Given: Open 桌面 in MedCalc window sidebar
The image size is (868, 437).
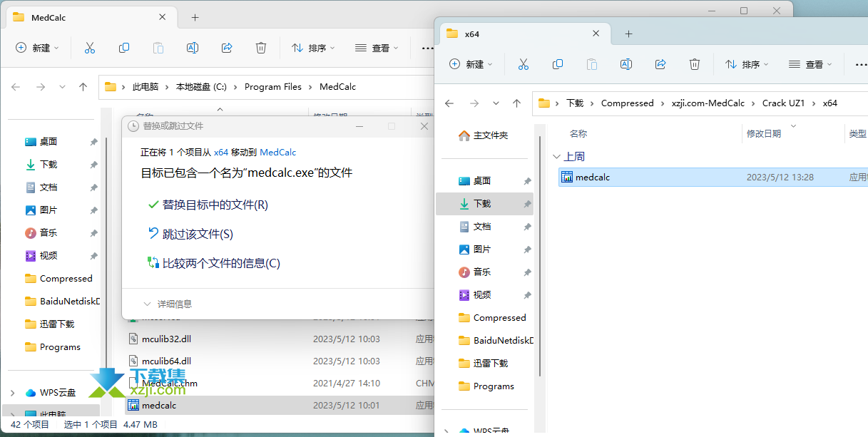Looking at the screenshot, I should tap(48, 141).
